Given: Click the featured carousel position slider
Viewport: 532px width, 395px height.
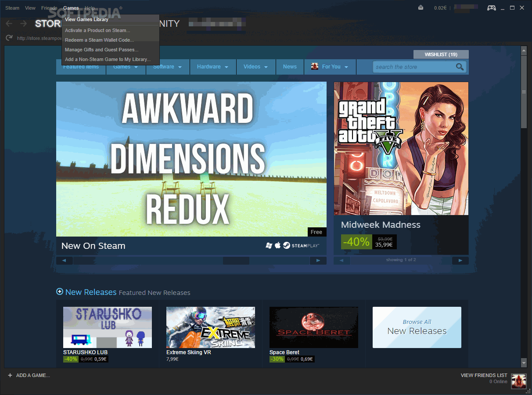Looking at the screenshot, I should tap(236, 261).
